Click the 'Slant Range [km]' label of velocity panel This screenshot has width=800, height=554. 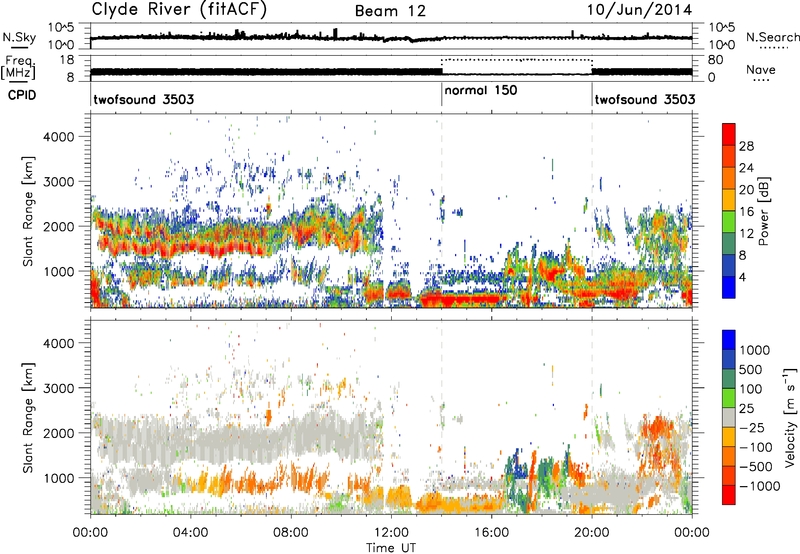coord(28,417)
